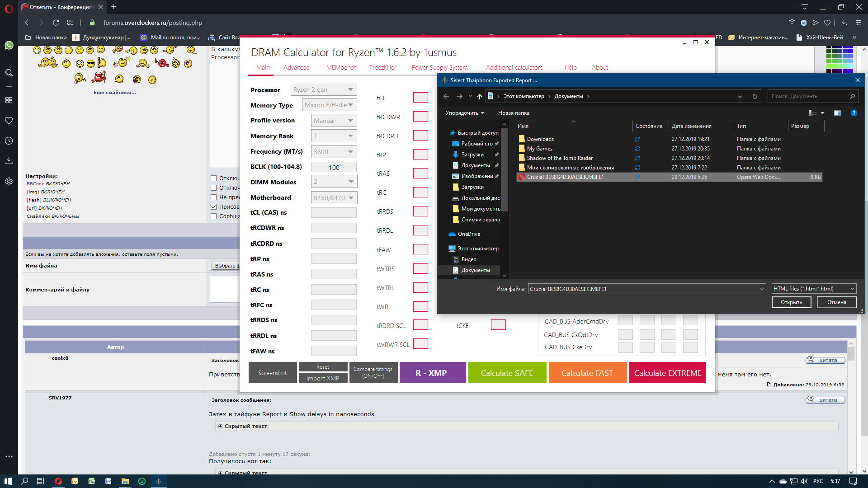Go up one folder in file dialog
The image size is (868, 488).
point(480,96)
